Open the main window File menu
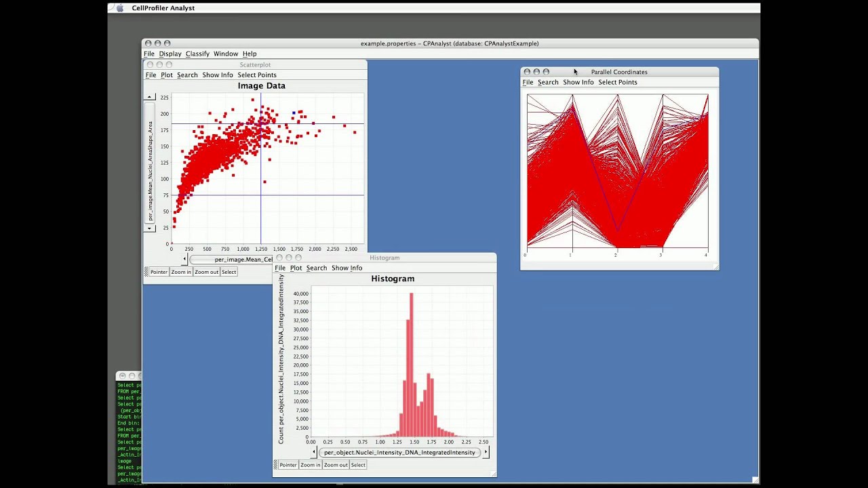The height and width of the screenshot is (488, 868). 149,54
